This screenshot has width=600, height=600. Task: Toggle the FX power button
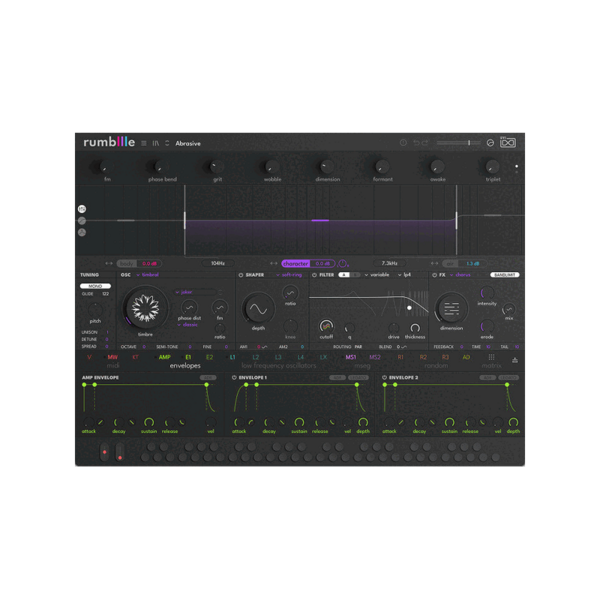pos(434,275)
